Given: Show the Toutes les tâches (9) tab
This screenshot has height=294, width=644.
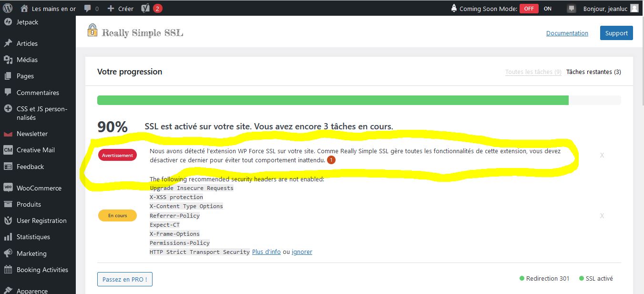Looking at the screenshot, I should pos(533,72).
